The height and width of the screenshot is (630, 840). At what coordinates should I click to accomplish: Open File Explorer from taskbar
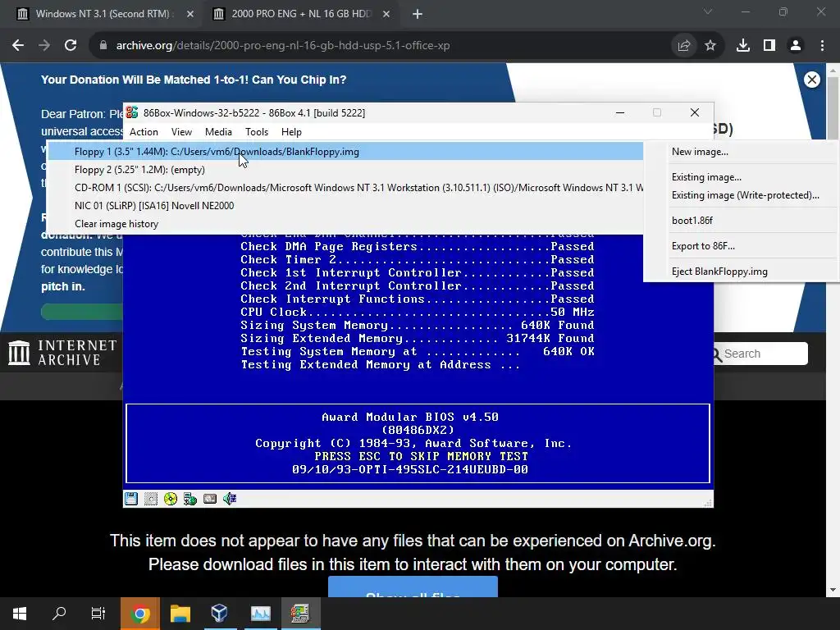(180, 614)
